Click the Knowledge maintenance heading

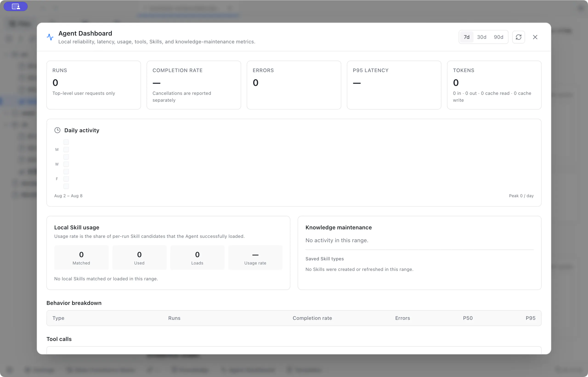tap(339, 228)
